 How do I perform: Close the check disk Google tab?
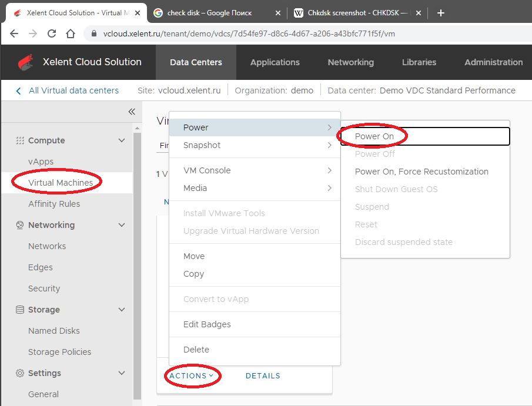[278, 13]
